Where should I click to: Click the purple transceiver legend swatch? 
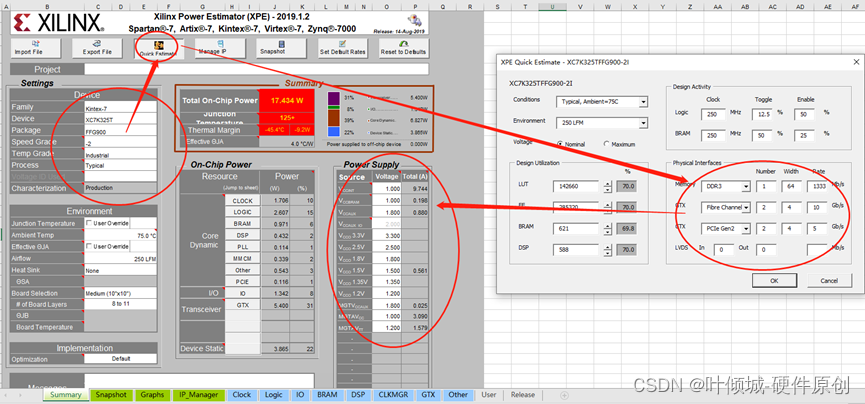coord(334,98)
